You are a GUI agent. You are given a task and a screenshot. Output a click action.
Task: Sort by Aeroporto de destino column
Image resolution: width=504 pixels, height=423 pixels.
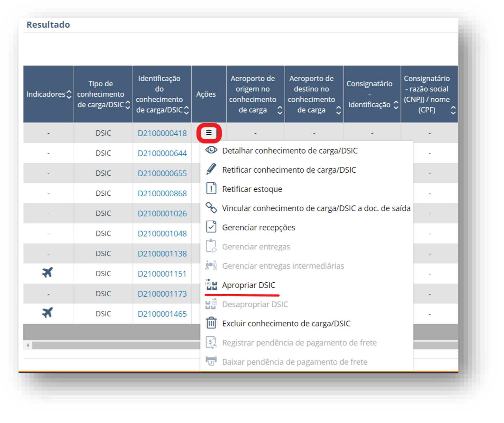pos(339,110)
